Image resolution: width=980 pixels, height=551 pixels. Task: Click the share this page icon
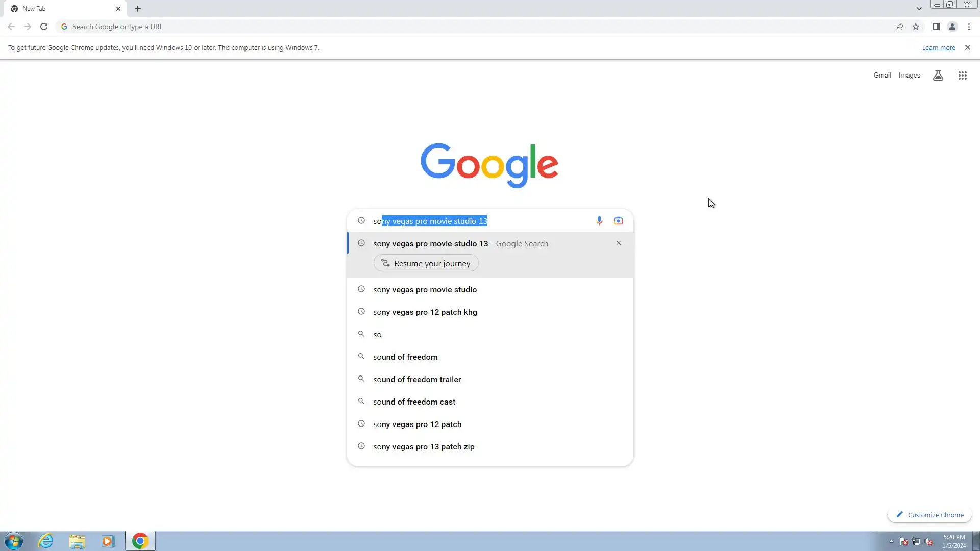coord(899,27)
